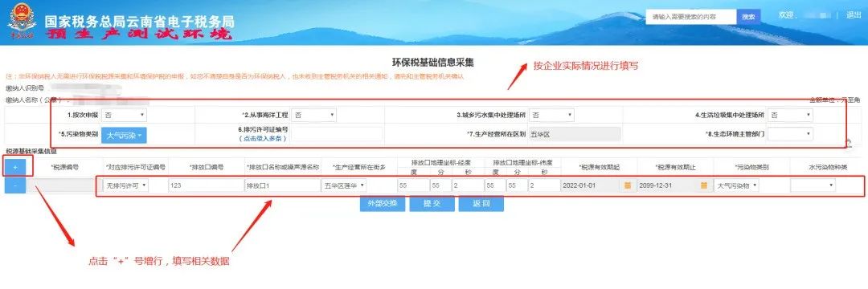Click the 6.排污许可证编号 input field

click(337, 134)
